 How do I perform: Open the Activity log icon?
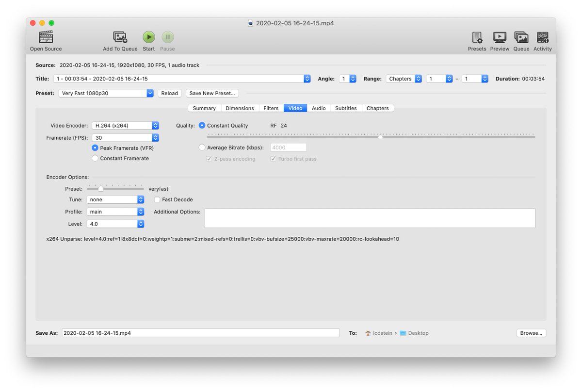point(542,37)
